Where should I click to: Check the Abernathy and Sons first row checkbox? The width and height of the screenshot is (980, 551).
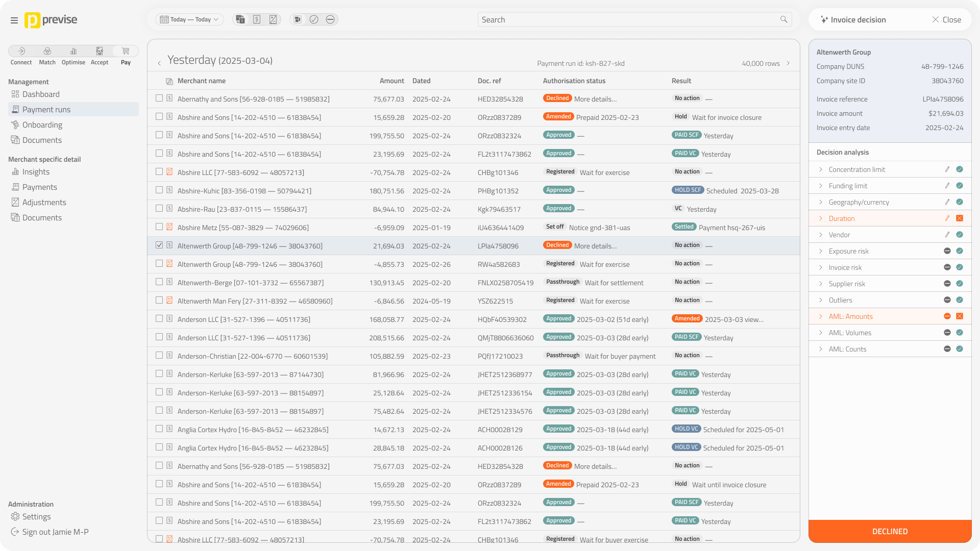(159, 98)
